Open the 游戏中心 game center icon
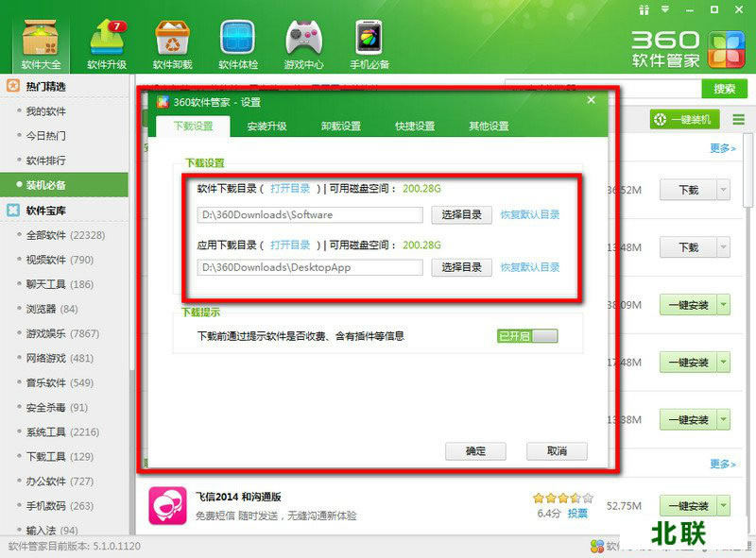Image resolution: width=756 pixels, height=558 pixels. tap(303, 41)
